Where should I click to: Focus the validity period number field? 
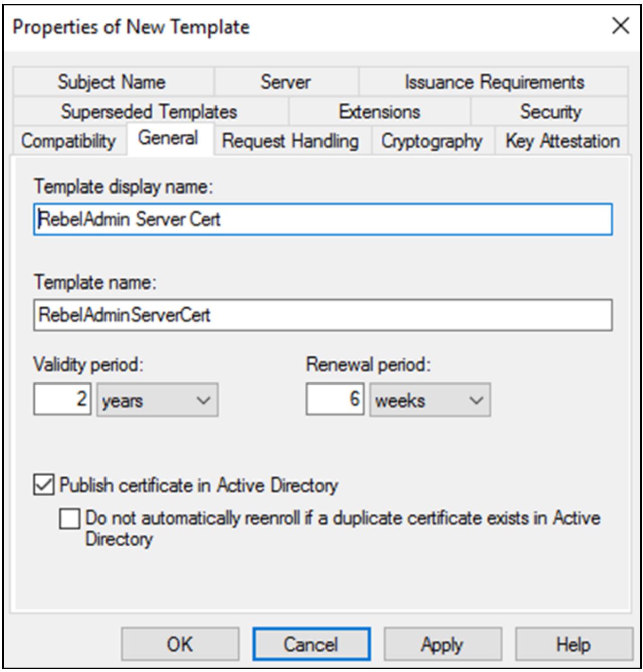[x=62, y=400]
